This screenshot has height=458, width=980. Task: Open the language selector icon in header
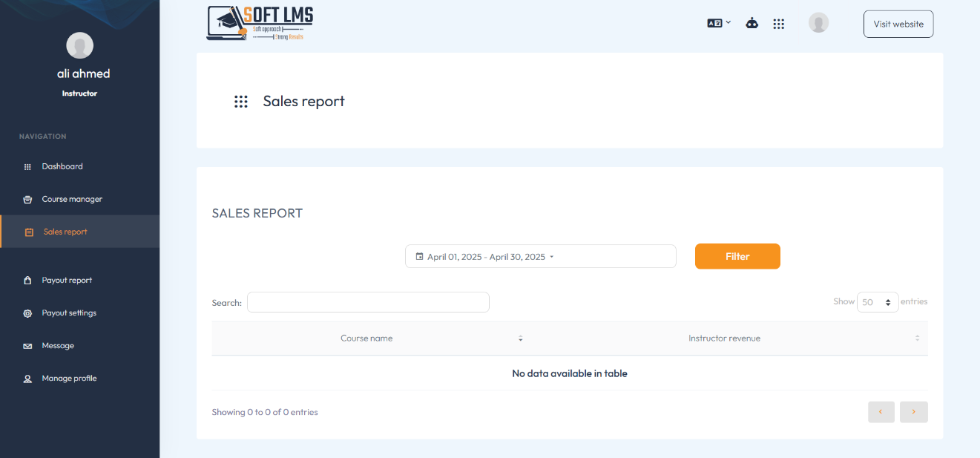(719, 23)
